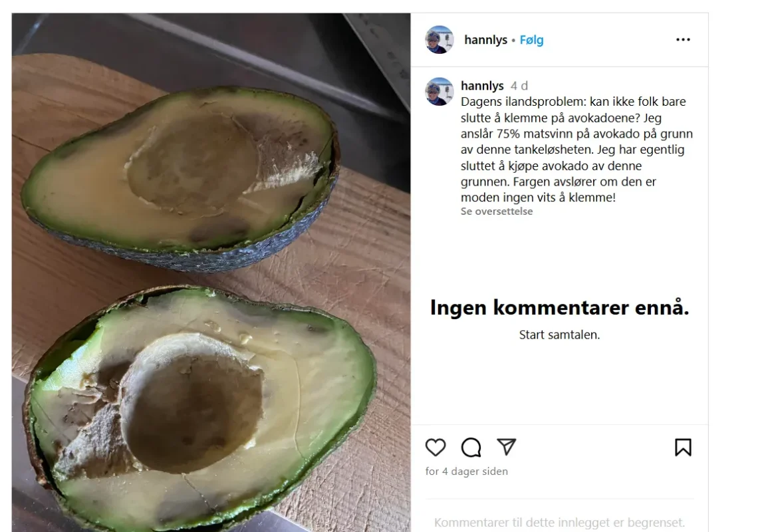Open hannlys avatar beside the caption

(x=439, y=91)
